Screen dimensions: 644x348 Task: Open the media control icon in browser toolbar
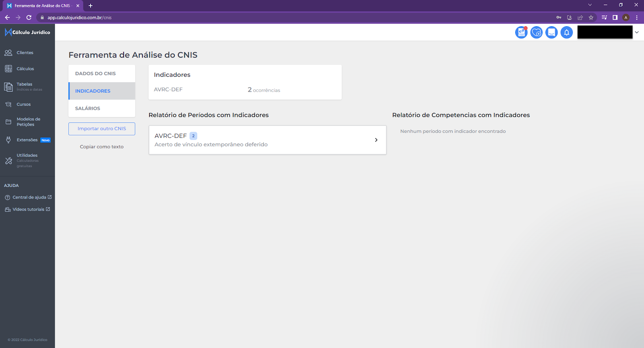604,17
